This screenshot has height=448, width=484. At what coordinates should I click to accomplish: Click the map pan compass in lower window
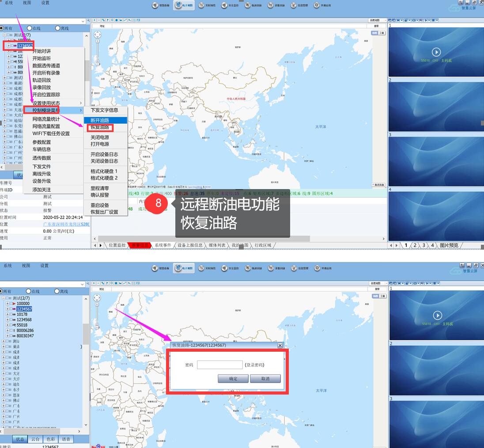(98, 298)
